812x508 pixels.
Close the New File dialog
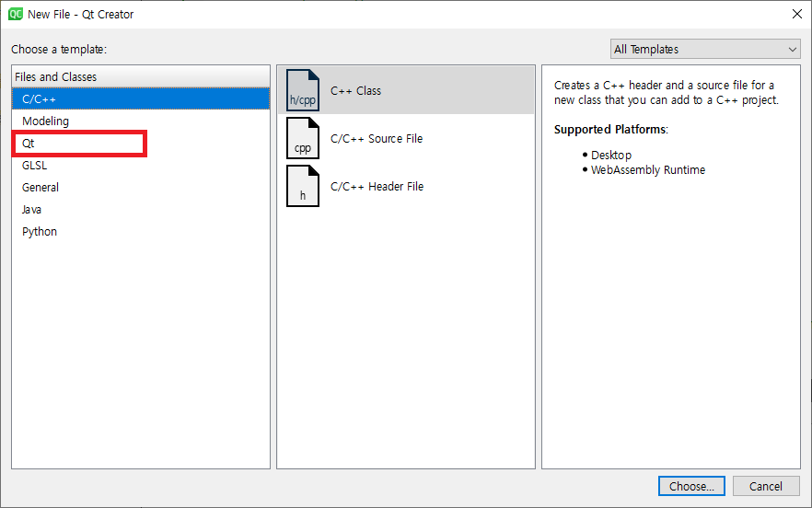pyautogui.click(x=797, y=14)
